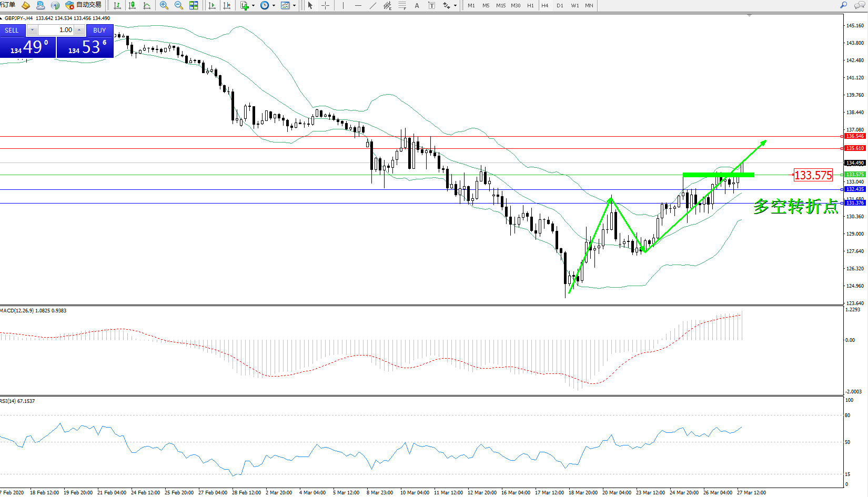Switch chart to candlestick mode

132,5
